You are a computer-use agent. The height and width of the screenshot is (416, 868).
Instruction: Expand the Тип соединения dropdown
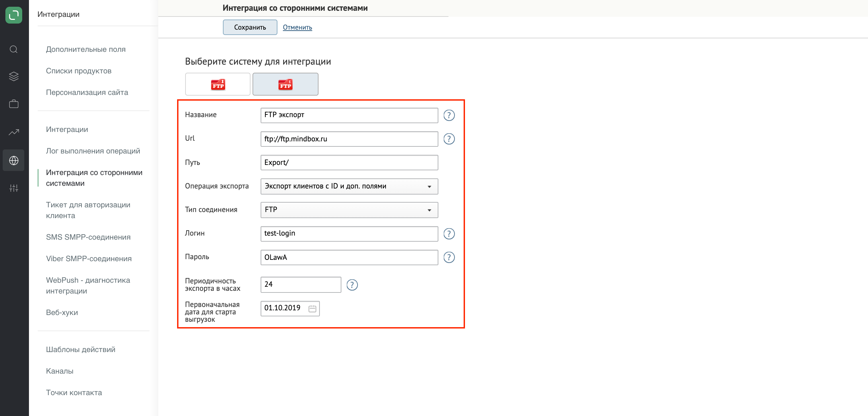[349, 210]
